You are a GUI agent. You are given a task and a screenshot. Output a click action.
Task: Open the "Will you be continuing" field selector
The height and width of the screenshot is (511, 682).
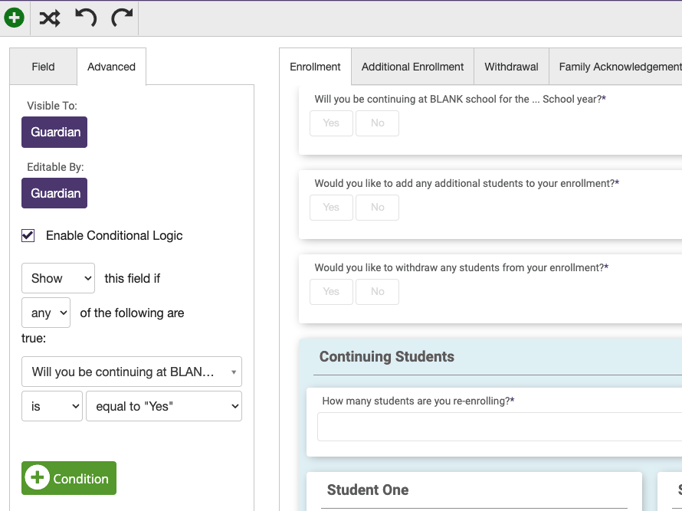pos(131,372)
